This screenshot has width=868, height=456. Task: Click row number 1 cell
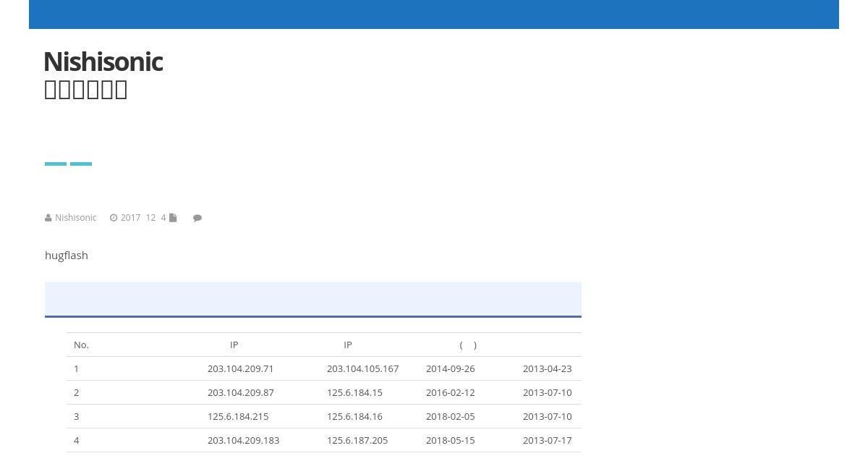(77, 369)
